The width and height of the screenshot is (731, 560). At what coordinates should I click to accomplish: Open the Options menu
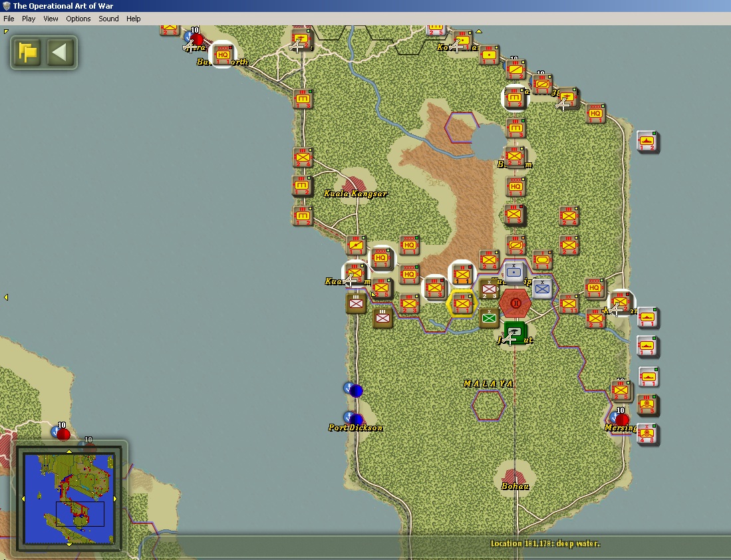point(78,19)
